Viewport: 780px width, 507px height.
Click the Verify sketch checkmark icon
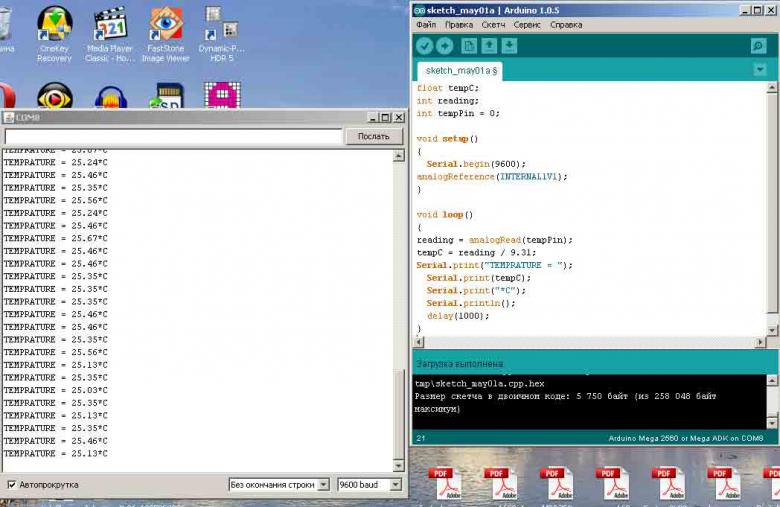tap(424, 46)
